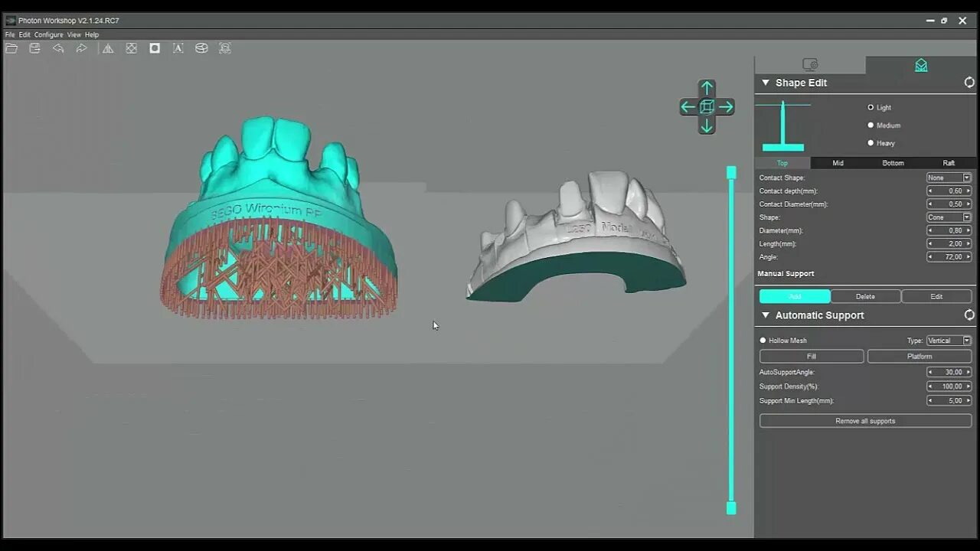Click the manual support Edit button
The height and width of the screenshot is (551, 980).
tap(936, 296)
